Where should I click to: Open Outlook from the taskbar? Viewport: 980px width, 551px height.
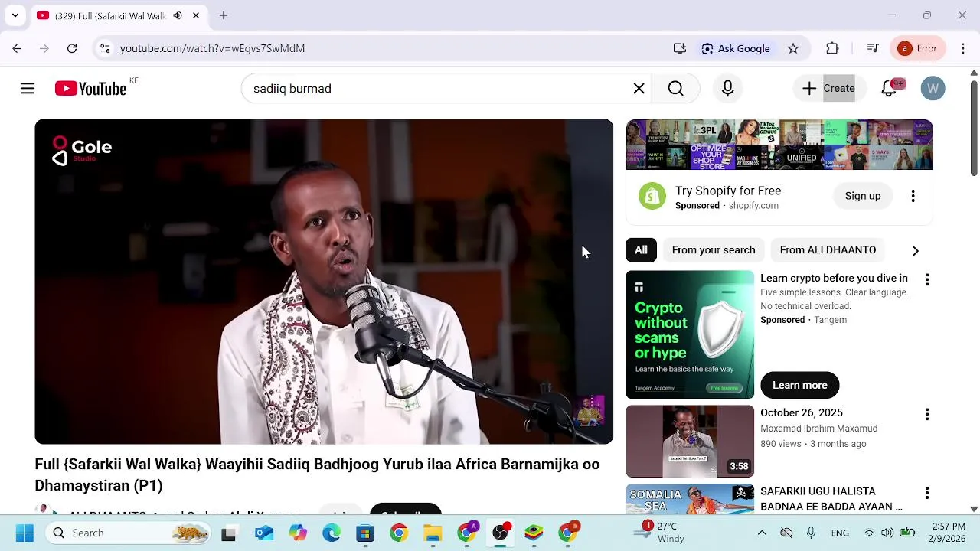coord(264,533)
